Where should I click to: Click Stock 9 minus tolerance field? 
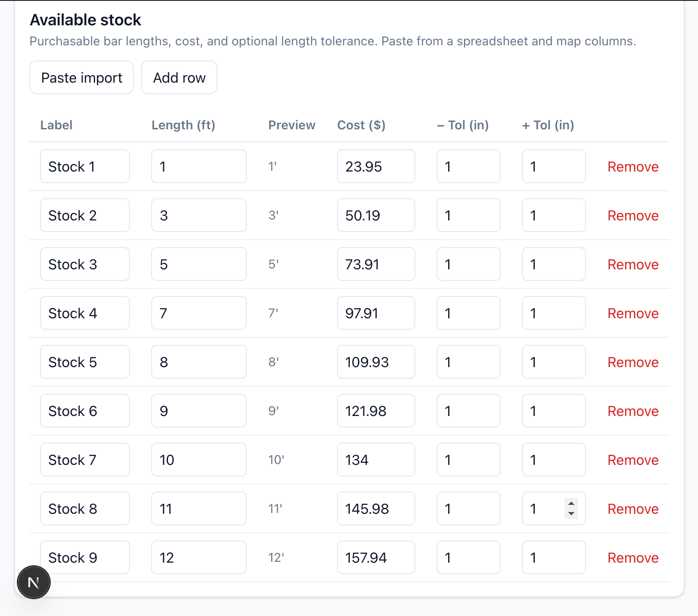(469, 557)
